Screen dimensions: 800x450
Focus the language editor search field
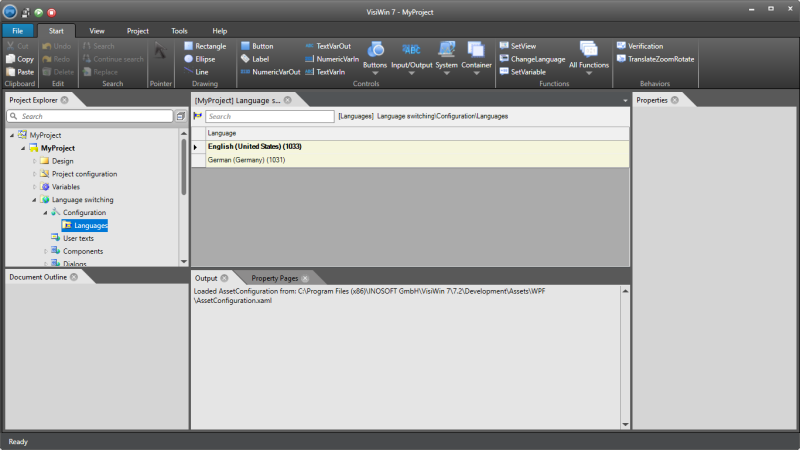[x=269, y=116]
